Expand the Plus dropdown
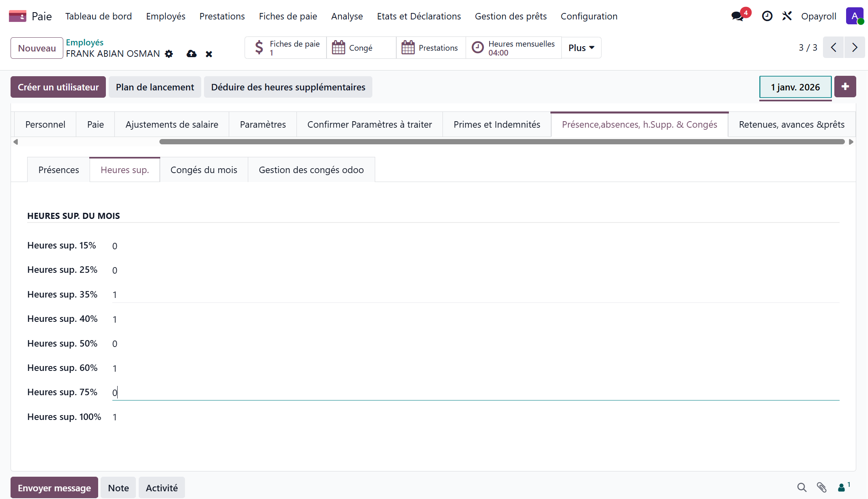 pos(581,48)
